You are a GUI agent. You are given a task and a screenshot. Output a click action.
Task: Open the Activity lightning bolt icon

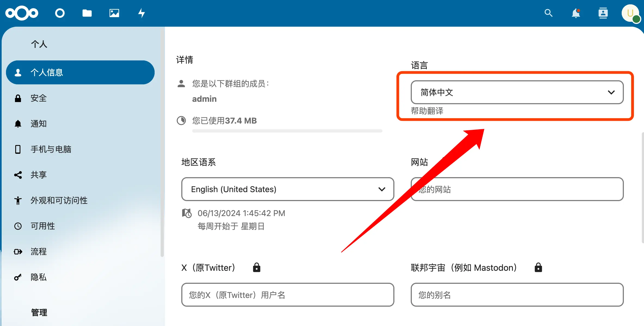(141, 13)
